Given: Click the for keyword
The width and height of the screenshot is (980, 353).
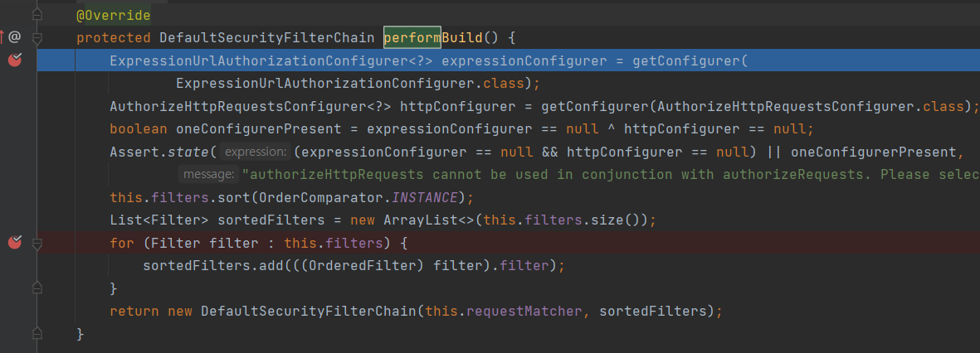Looking at the screenshot, I should (x=123, y=243).
